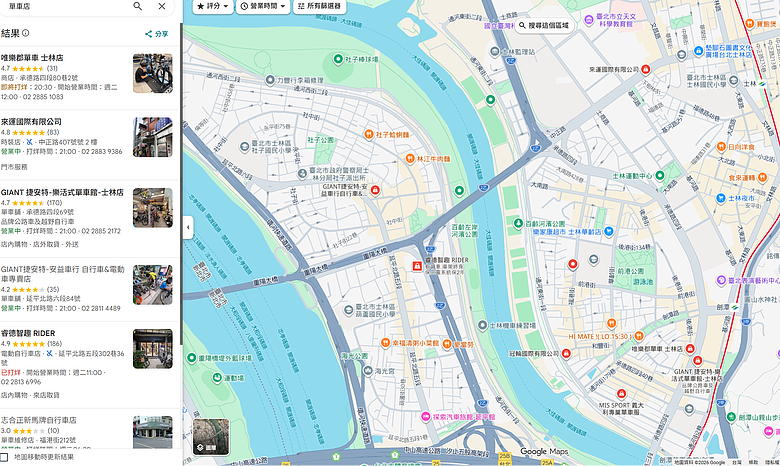This screenshot has width=780, height=466.
Task: Click 幸福清粥小菜館 restaurant pin
Action: 385,343
